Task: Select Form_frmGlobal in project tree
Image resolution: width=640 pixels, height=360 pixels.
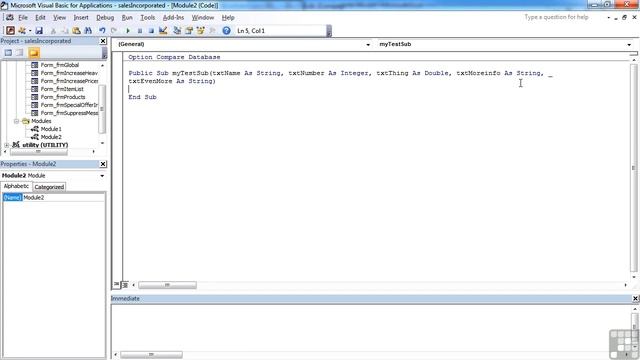Action: (60, 65)
